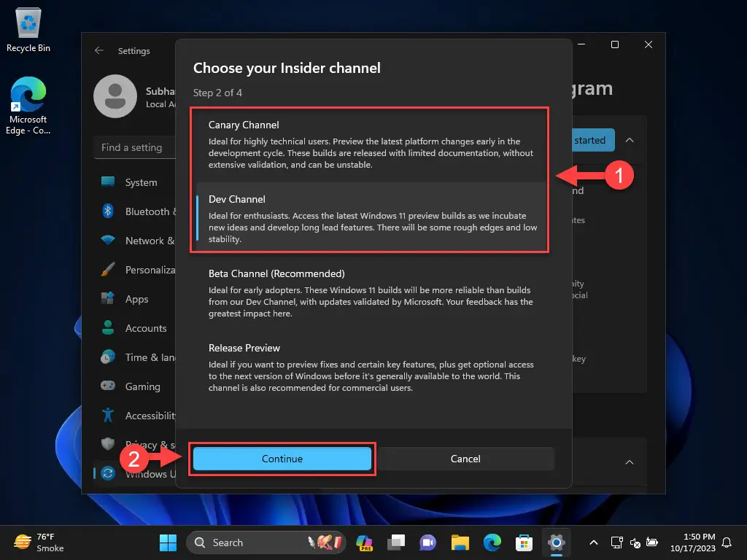Click the Windows Update sync icon
The image size is (747, 560).
pyautogui.click(x=108, y=473)
